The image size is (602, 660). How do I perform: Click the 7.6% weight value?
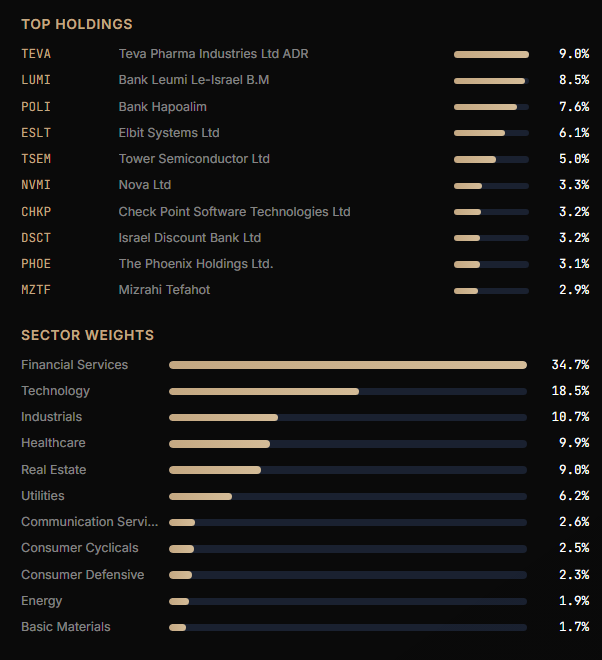(x=574, y=106)
